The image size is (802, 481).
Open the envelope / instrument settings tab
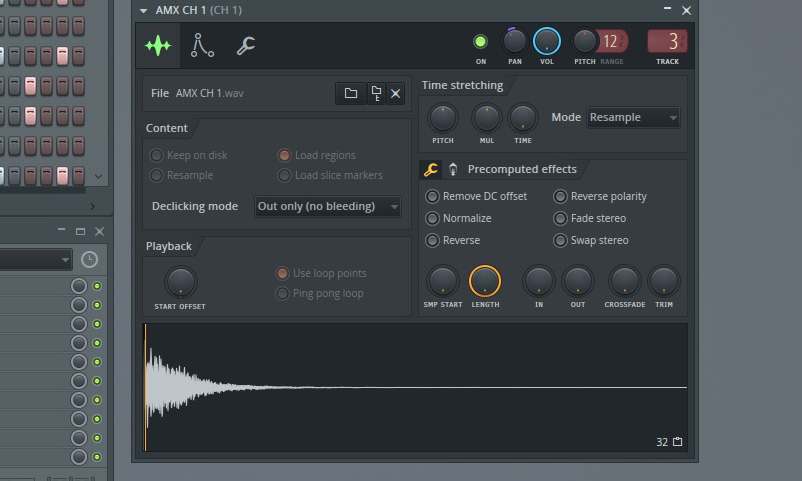coord(202,46)
